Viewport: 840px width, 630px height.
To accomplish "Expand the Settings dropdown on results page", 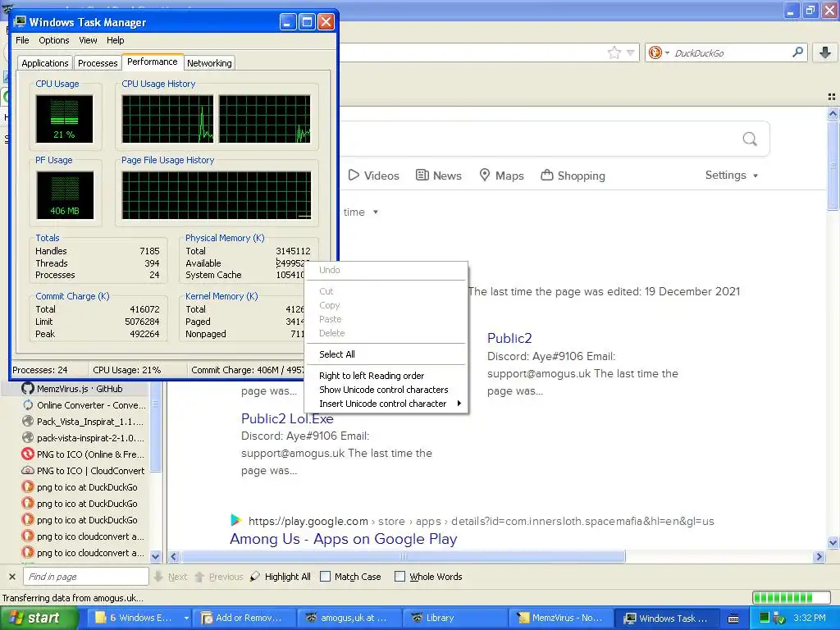I will 731,176.
